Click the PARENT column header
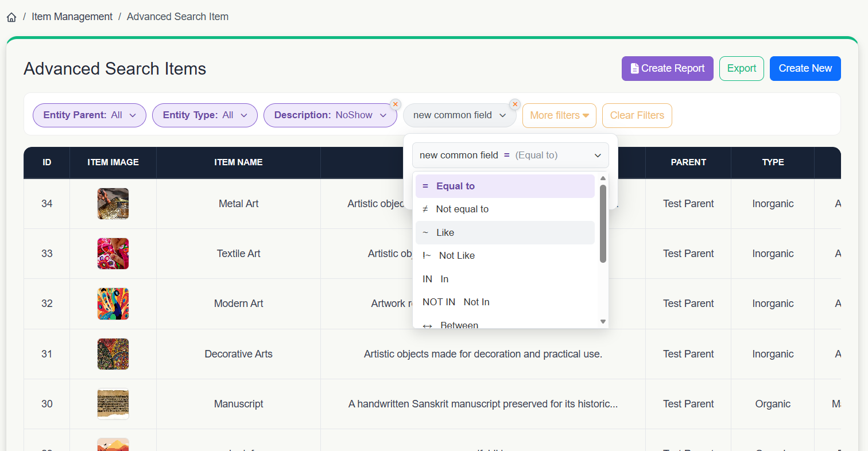Screen dimensions: 868x451 click(688, 162)
